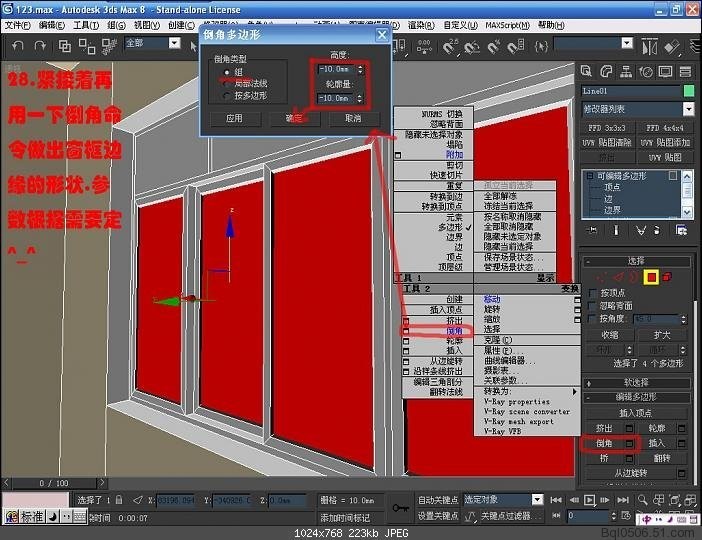Open the named selection sets dropdown
Image resolution: width=702 pixels, height=540 pixels.
627,43
